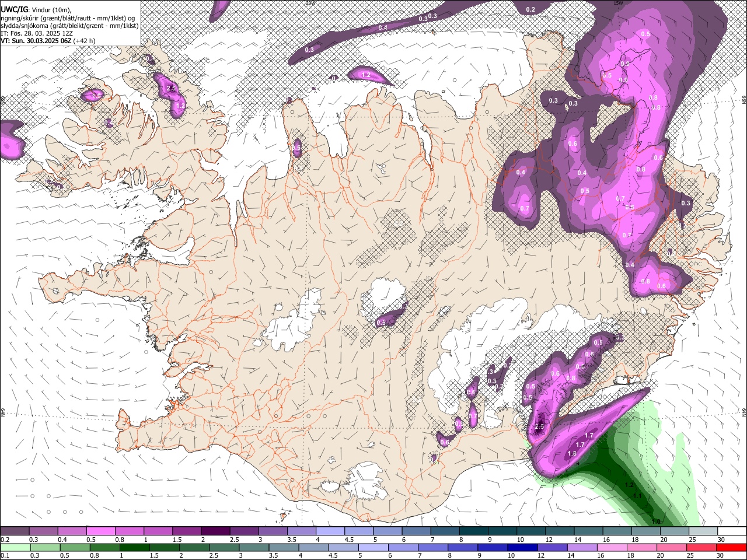Image resolution: width=747 pixels, height=560 pixels.
Task: Select the darkest purple swatch labeled 2 in top row
Action: [215, 531]
